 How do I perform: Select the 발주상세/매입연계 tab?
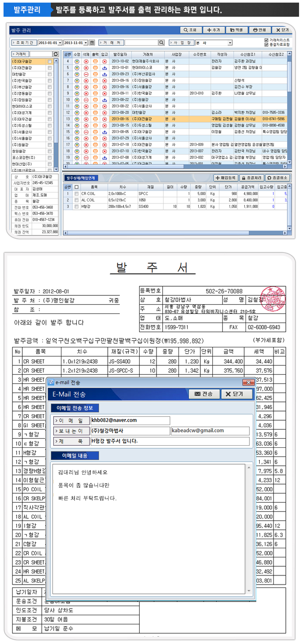[x=82, y=177]
